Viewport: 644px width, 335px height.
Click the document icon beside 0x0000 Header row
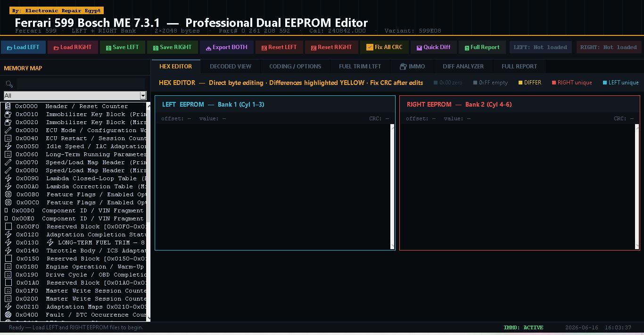(x=8, y=106)
